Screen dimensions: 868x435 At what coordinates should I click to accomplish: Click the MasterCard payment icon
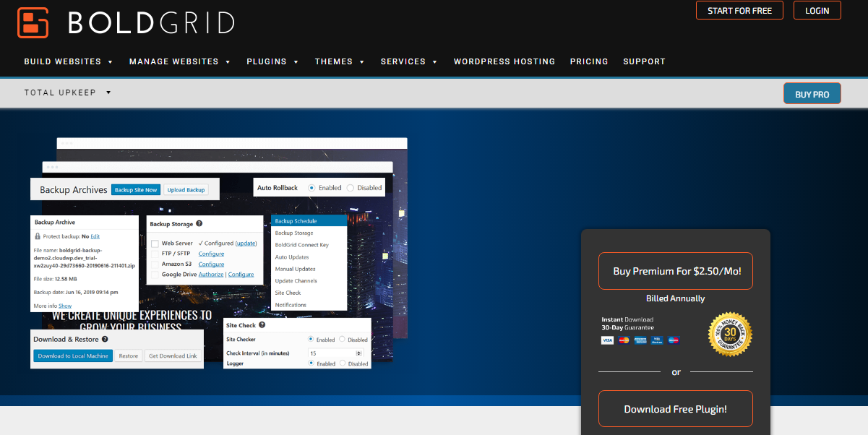pos(624,340)
